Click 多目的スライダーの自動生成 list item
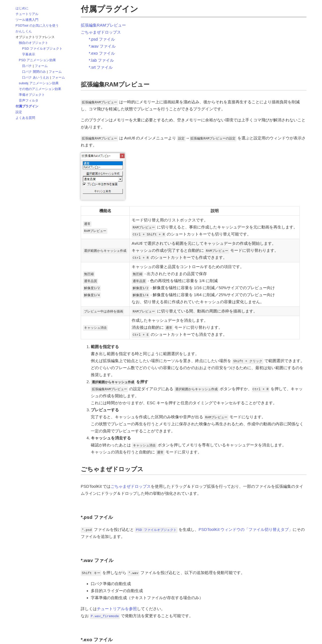Viewport: 322px width, 644px height. (117, 591)
